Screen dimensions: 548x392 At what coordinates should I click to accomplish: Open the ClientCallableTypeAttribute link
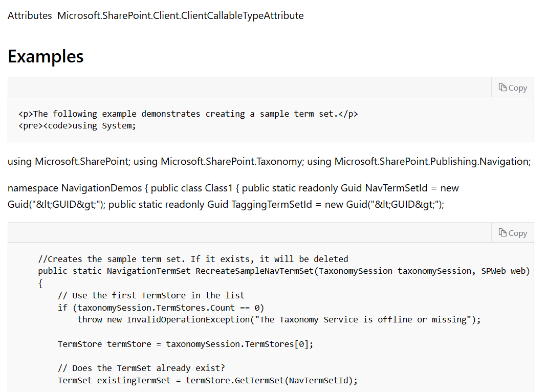(181, 15)
